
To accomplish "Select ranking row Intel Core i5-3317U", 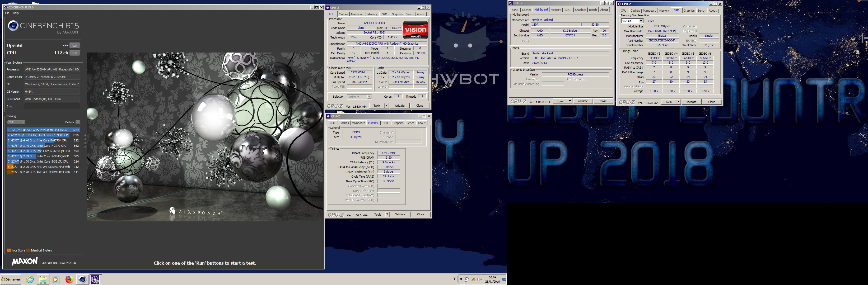I will 43,161.
